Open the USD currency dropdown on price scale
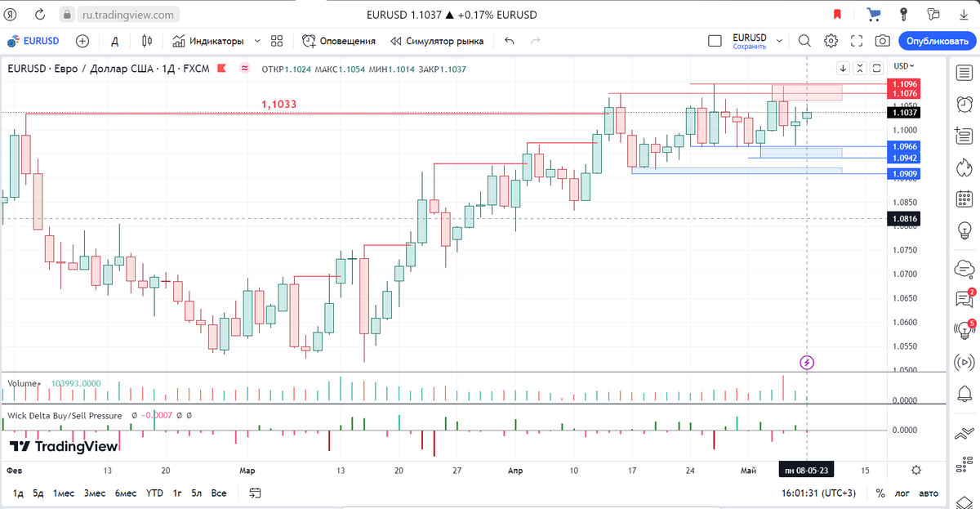 [902, 68]
